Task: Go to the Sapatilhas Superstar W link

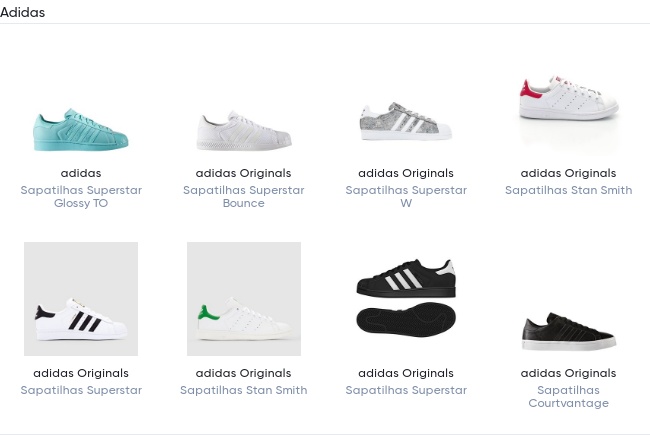Action: (x=405, y=197)
